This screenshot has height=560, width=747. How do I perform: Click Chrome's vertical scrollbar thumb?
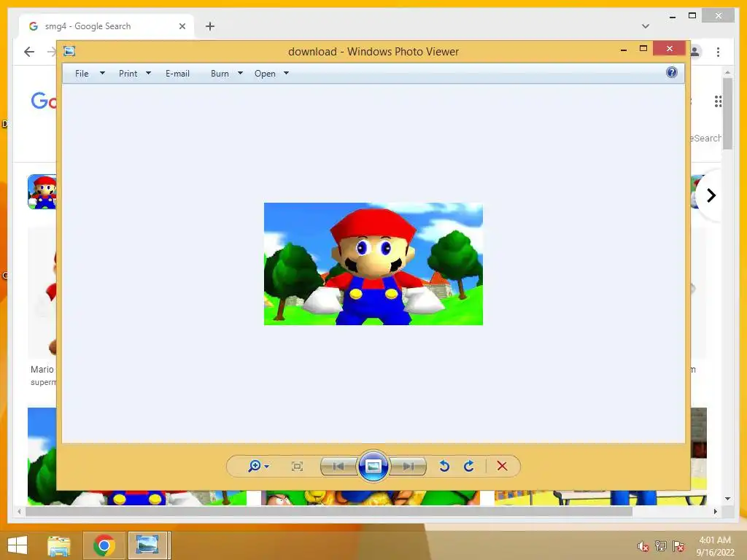tap(727, 114)
